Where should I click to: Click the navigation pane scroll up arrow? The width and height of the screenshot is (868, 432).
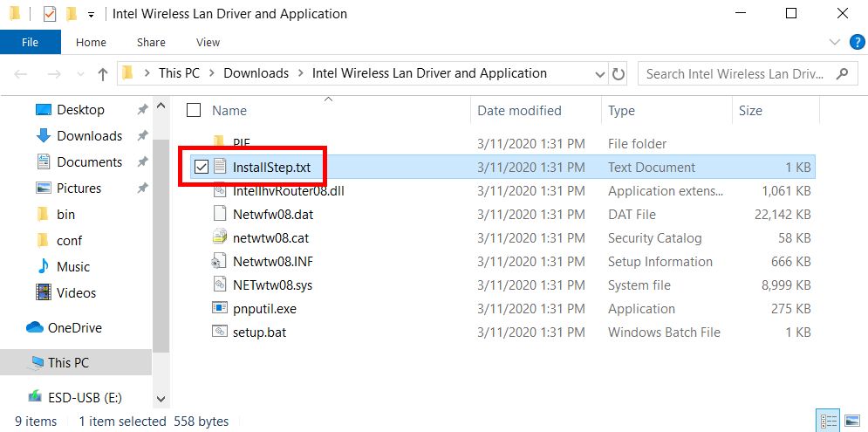click(161, 105)
